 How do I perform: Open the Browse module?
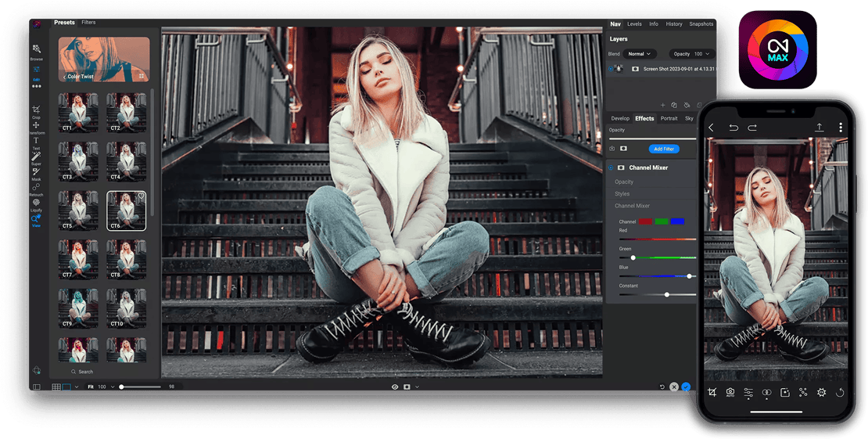[36, 50]
